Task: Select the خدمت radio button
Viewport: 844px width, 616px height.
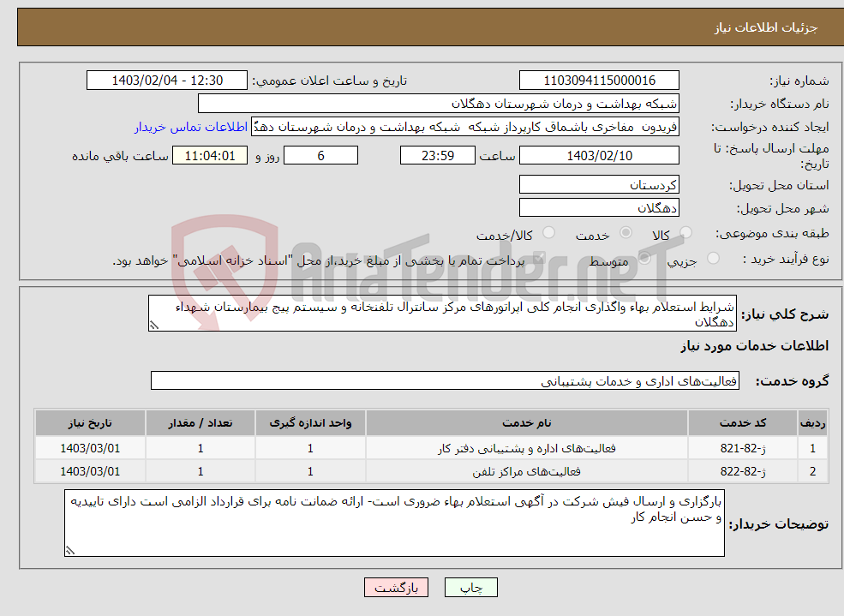Action: pos(626,232)
